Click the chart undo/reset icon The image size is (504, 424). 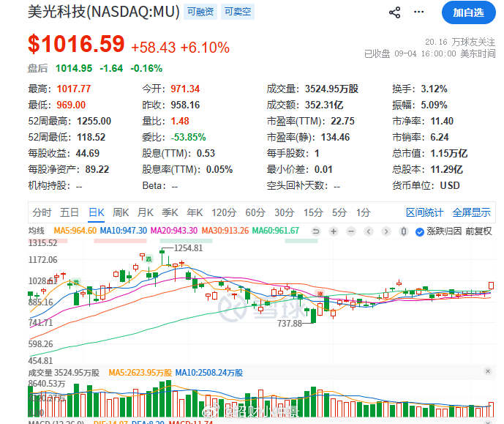coord(316,231)
